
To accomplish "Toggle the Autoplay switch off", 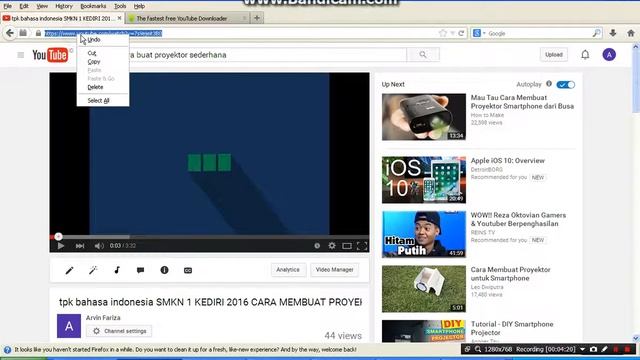I will point(566,84).
